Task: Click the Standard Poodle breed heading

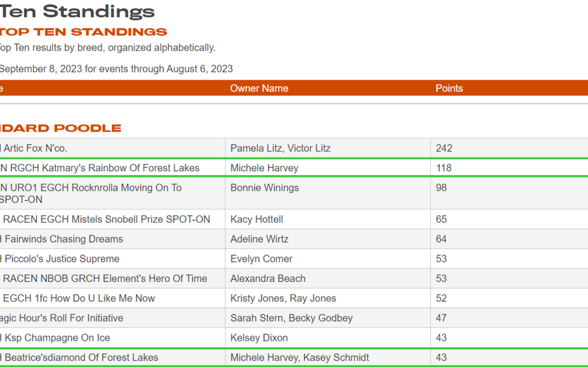Action: (61, 128)
